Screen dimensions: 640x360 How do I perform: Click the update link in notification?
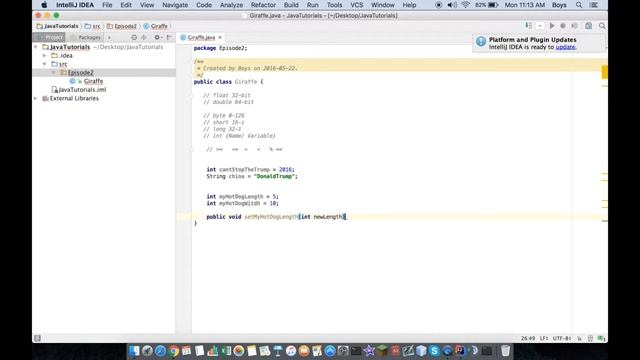pyautogui.click(x=565, y=47)
